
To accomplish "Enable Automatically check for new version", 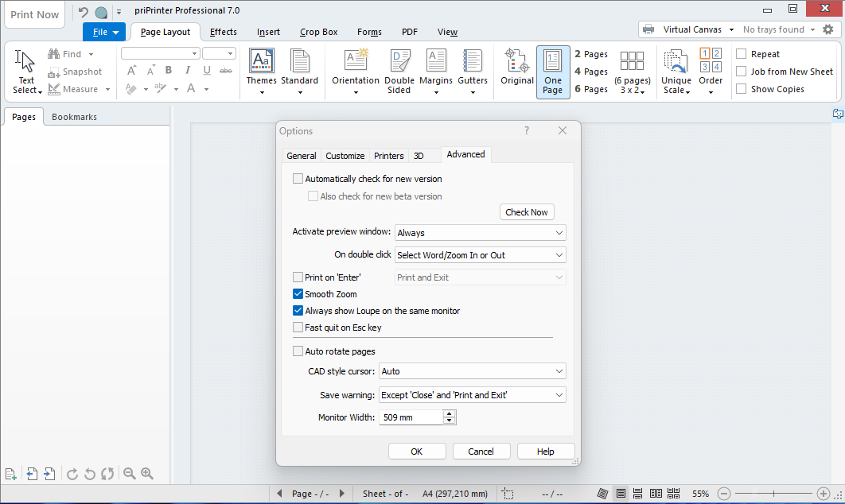I will tap(298, 179).
